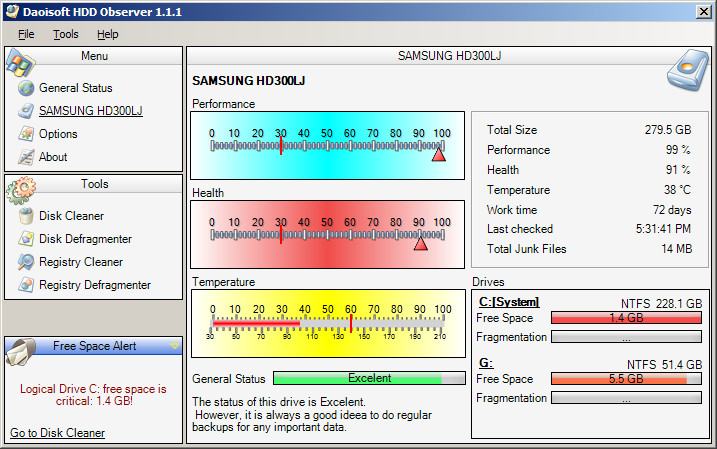Click the Options icon

click(x=26, y=134)
